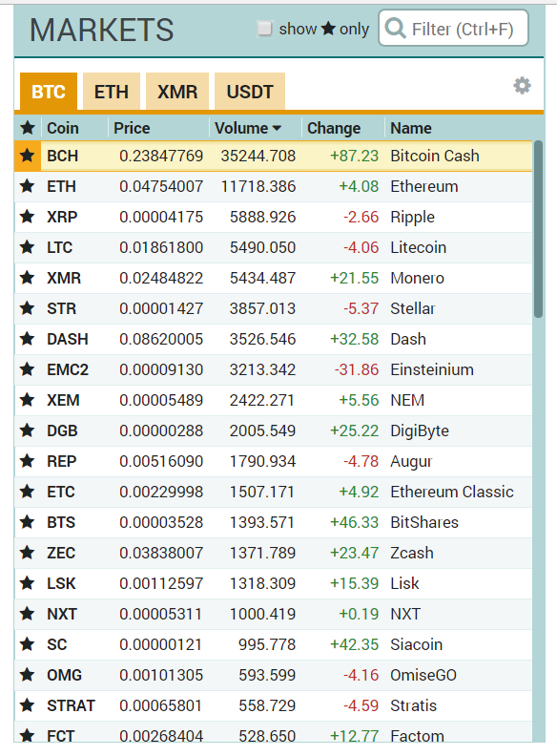Select the Ripple market name
557x756 pixels.
[412, 217]
